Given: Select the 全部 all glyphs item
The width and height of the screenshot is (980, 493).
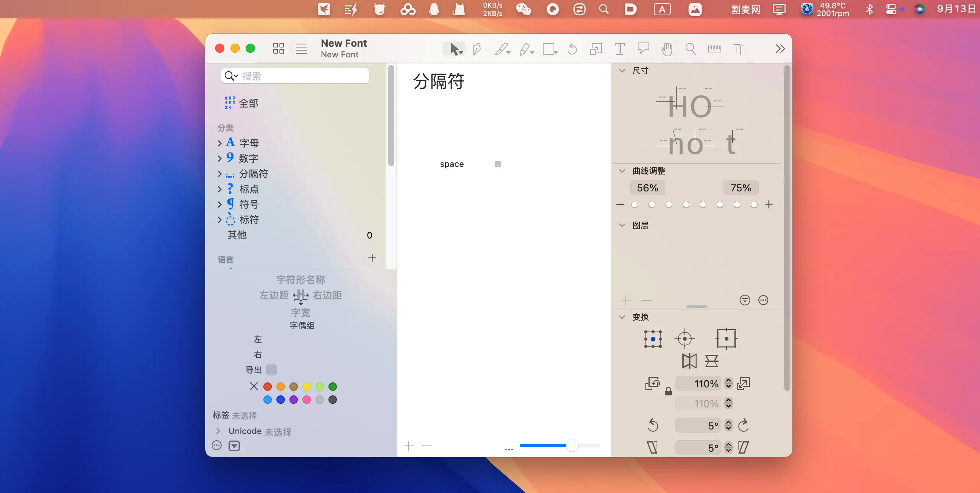Looking at the screenshot, I should pos(248,103).
